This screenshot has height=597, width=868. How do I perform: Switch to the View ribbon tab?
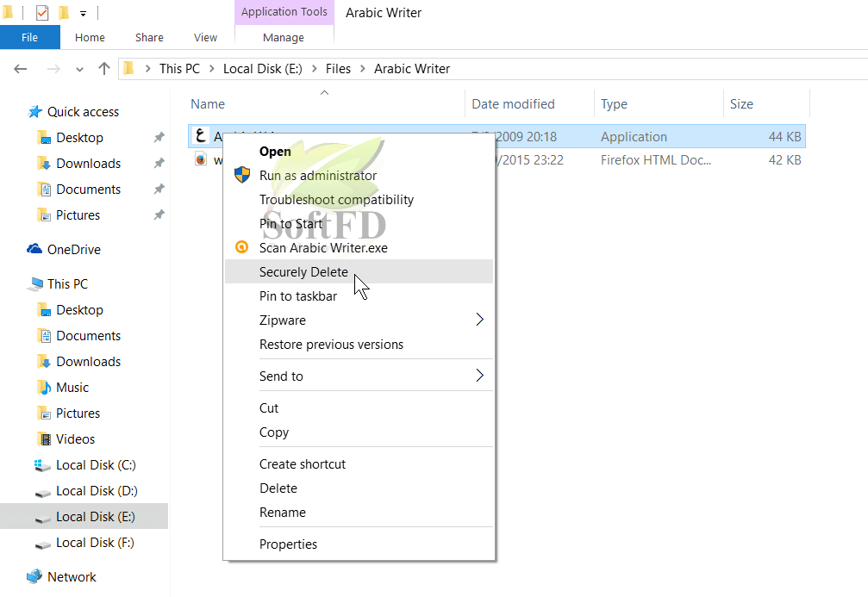pos(205,38)
